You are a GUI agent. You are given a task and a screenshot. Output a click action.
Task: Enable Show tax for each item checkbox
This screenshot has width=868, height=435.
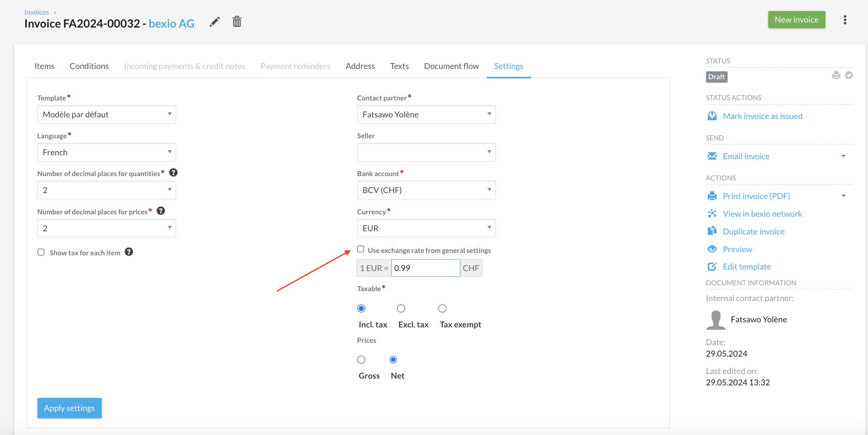41,252
